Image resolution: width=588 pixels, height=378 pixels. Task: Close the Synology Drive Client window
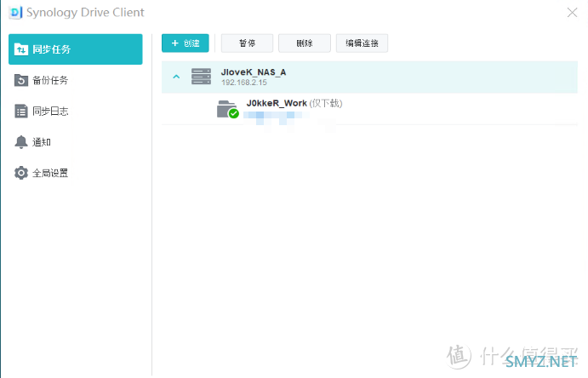click(571, 12)
